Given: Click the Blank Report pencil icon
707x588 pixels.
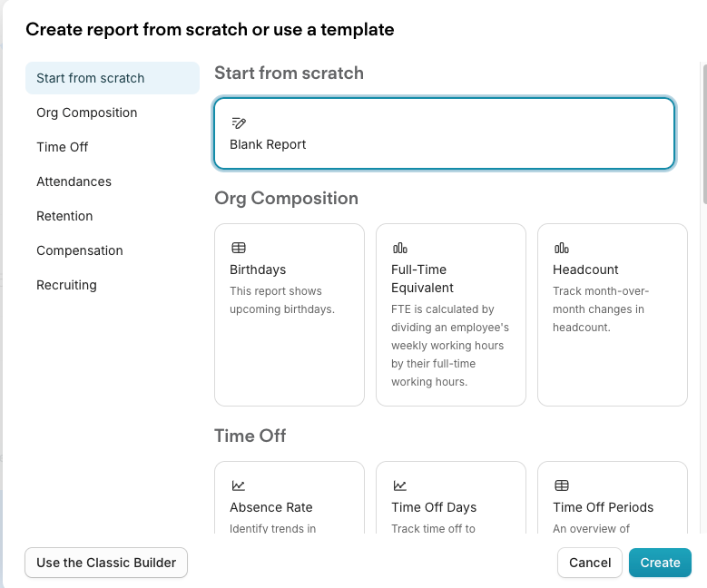Looking at the screenshot, I should 239,122.
